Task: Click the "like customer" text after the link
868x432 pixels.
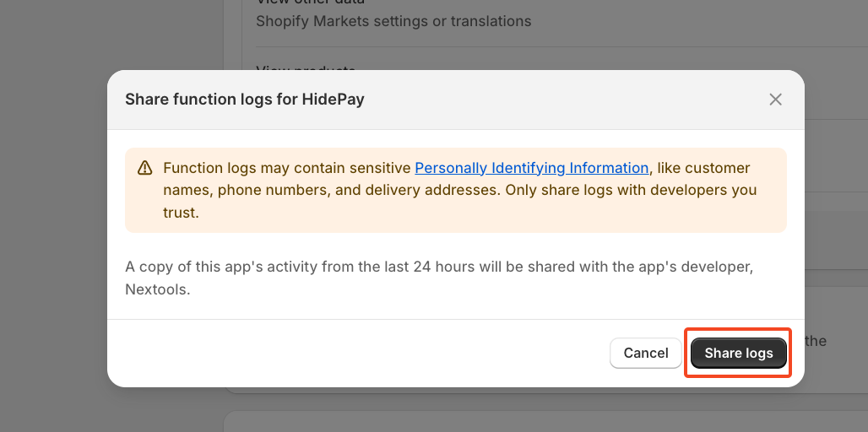Action: [706, 168]
